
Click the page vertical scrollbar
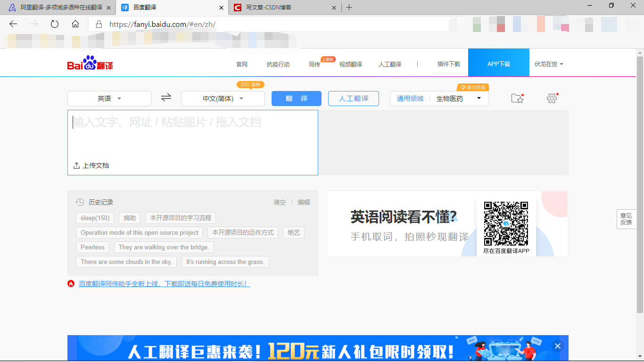pos(640,184)
